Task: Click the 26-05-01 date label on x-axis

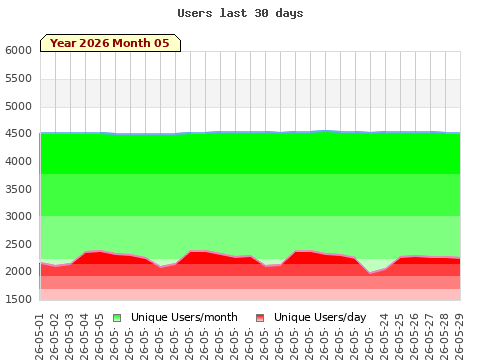Action: tap(39, 337)
